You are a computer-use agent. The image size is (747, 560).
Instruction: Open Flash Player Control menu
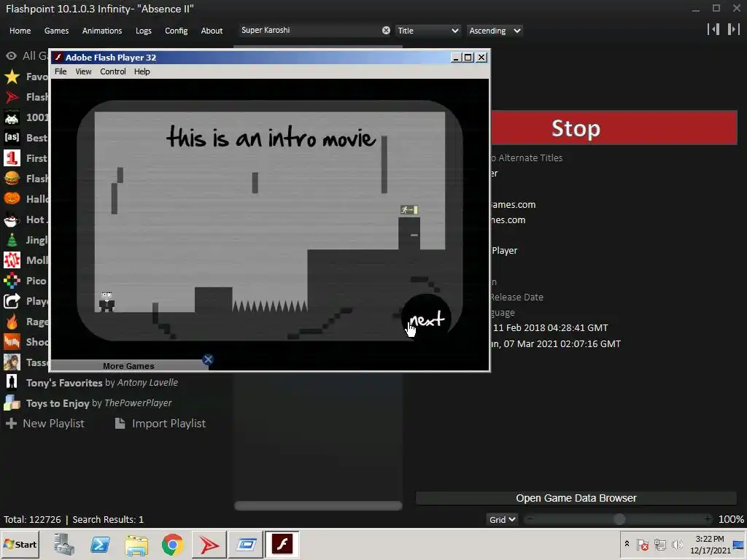(x=113, y=71)
